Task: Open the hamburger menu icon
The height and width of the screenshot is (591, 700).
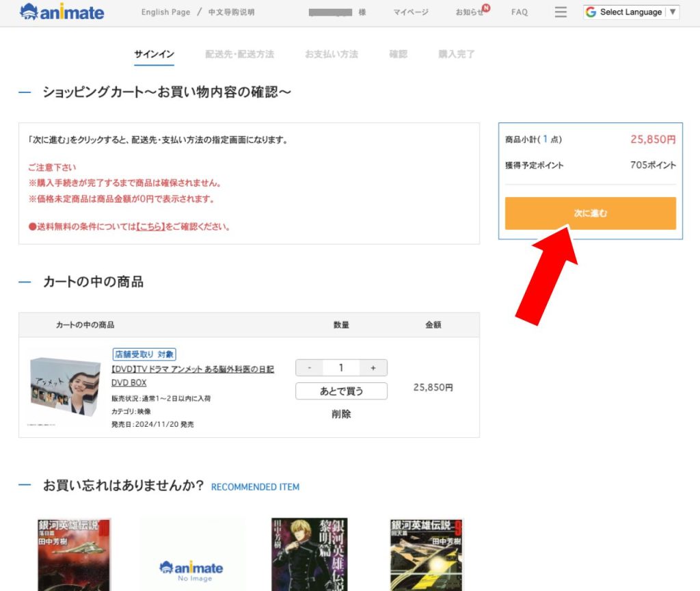Action: click(561, 12)
